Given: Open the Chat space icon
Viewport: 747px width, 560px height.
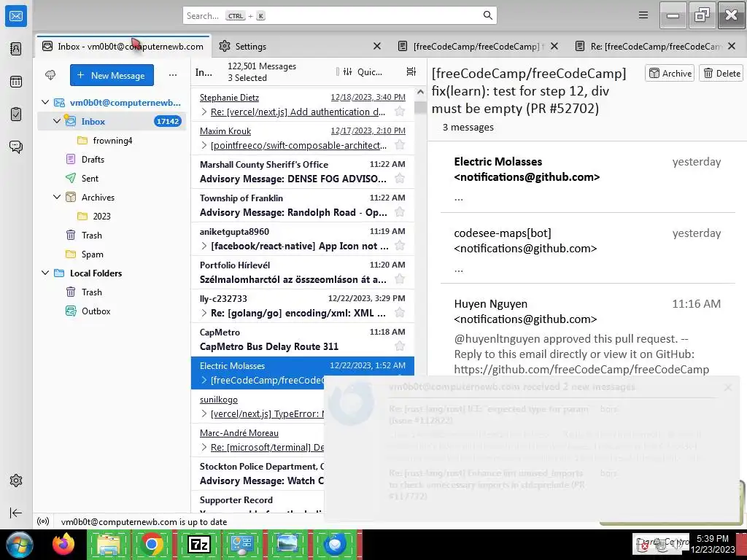Looking at the screenshot, I should 16,147.
